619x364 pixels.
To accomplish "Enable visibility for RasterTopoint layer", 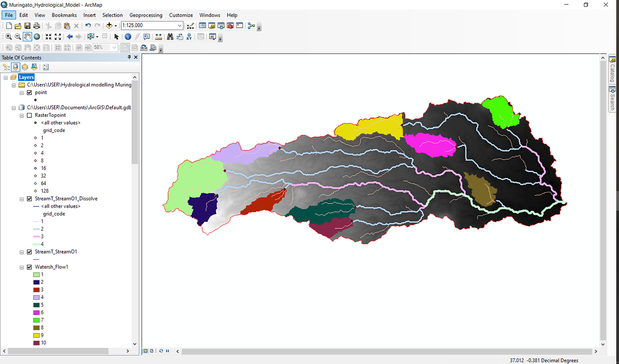I will (x=29, y=115).
